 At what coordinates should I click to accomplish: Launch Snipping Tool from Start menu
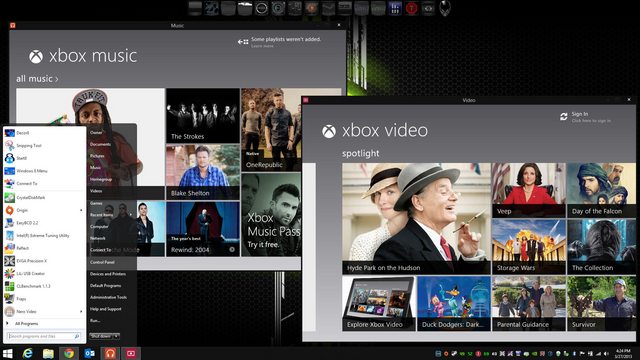point(44,146)
